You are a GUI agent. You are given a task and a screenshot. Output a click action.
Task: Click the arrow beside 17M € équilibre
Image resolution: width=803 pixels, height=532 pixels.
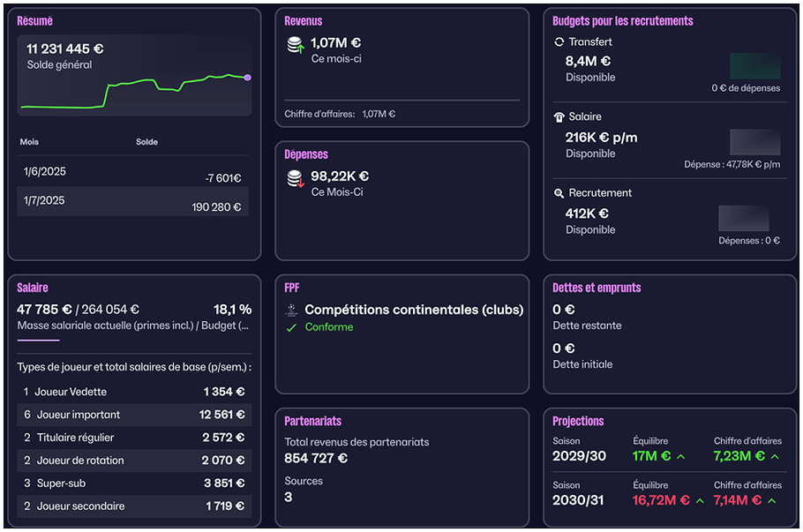tap(680, 457)
